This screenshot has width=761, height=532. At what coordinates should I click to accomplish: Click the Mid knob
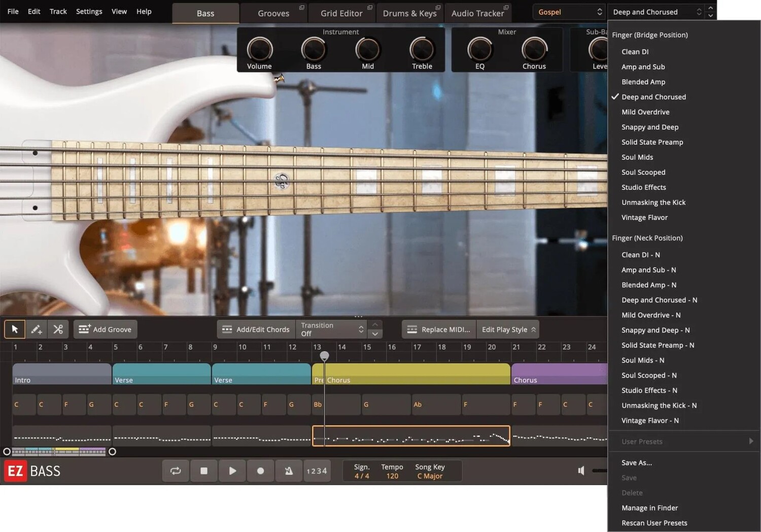click(x=368, y=50)
